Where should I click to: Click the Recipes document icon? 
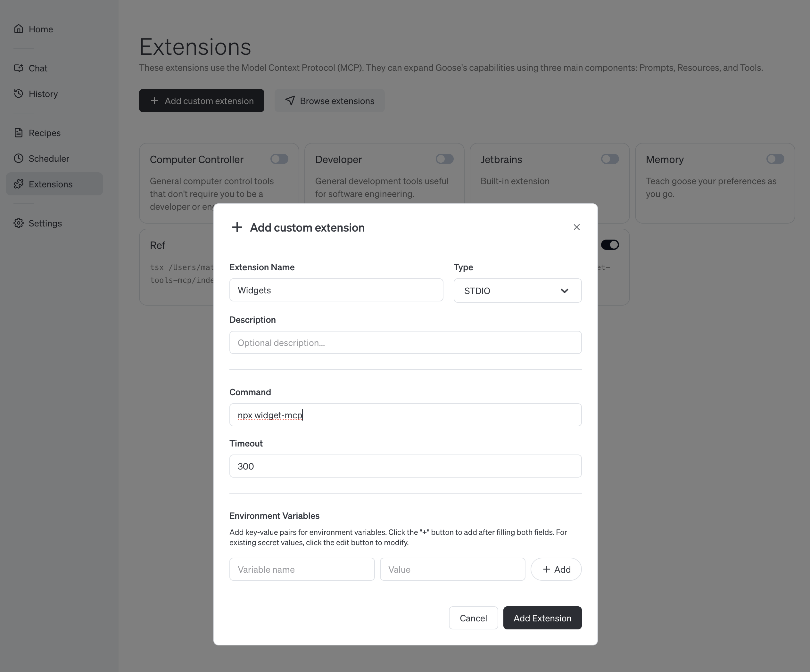click(x=19, y=133)
